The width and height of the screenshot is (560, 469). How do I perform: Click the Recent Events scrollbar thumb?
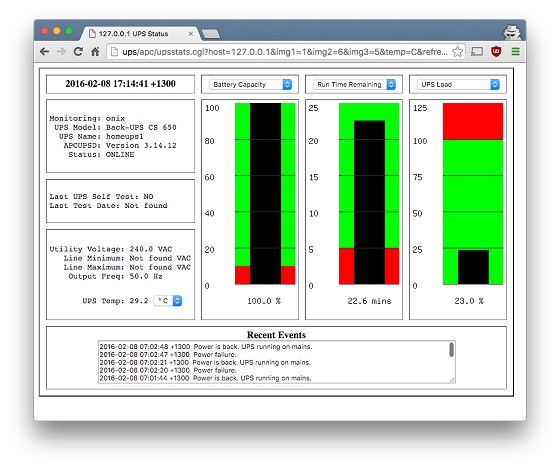tap(451, 349)
